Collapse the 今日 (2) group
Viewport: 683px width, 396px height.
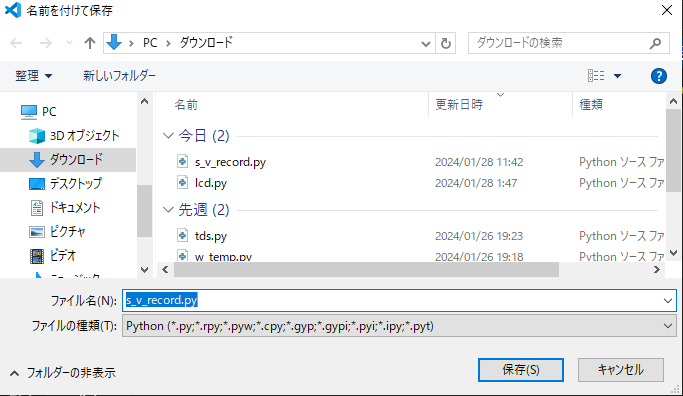click(x=168, y=136)
